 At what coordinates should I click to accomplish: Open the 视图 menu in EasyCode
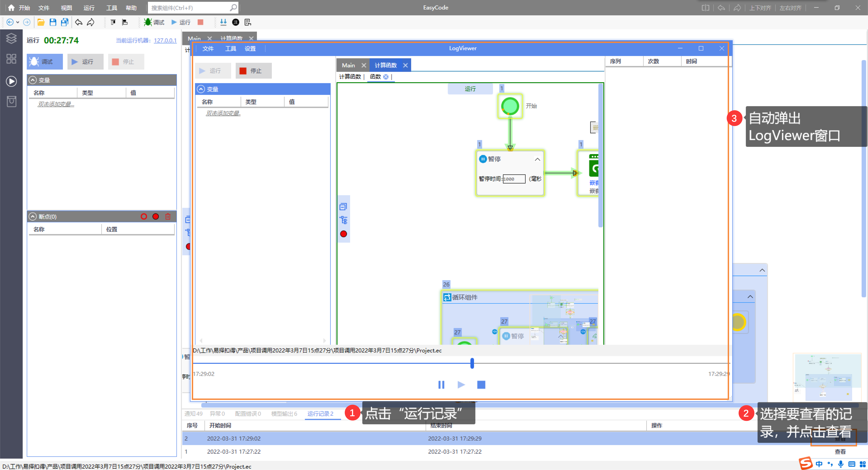(x=66, y=8)
